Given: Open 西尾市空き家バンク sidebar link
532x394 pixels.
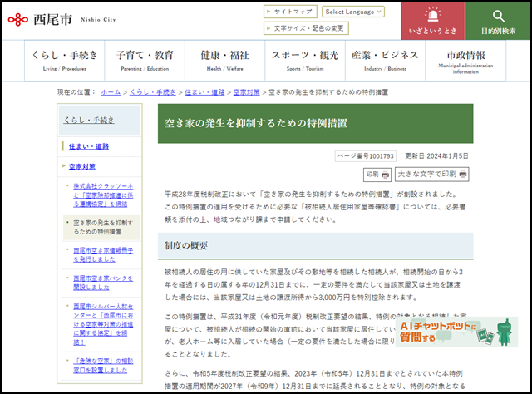Looking at the screenshot, I should pos(103,283).
